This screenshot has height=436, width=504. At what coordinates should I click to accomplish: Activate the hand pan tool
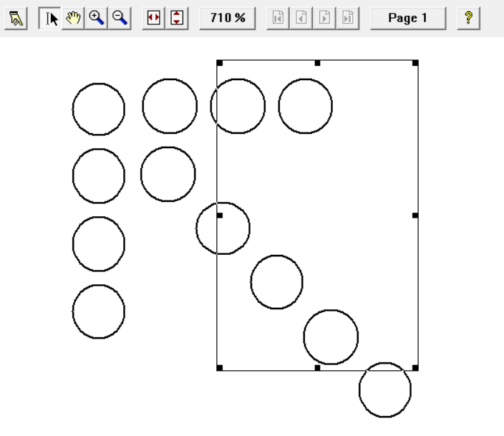(73, 18)
